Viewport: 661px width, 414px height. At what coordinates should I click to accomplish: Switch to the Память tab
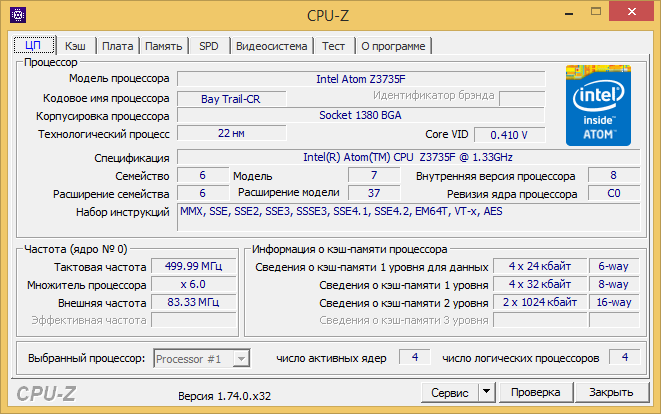[164, 46]
